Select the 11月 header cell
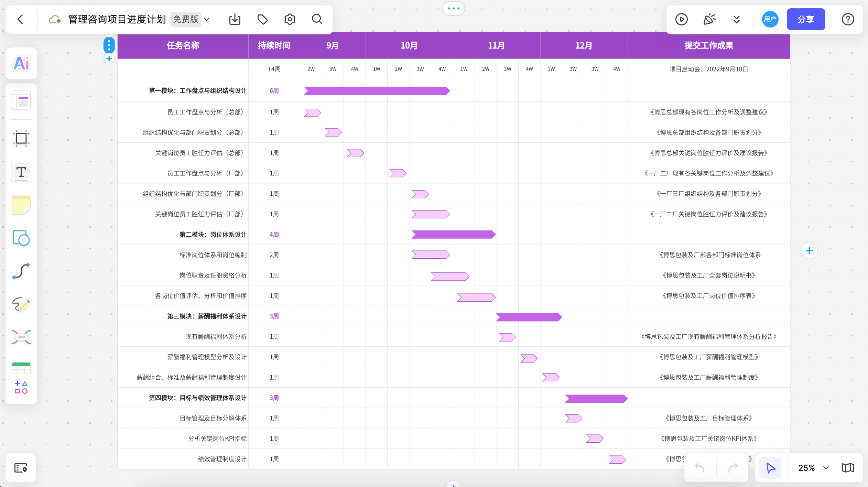 click(496, 45)
